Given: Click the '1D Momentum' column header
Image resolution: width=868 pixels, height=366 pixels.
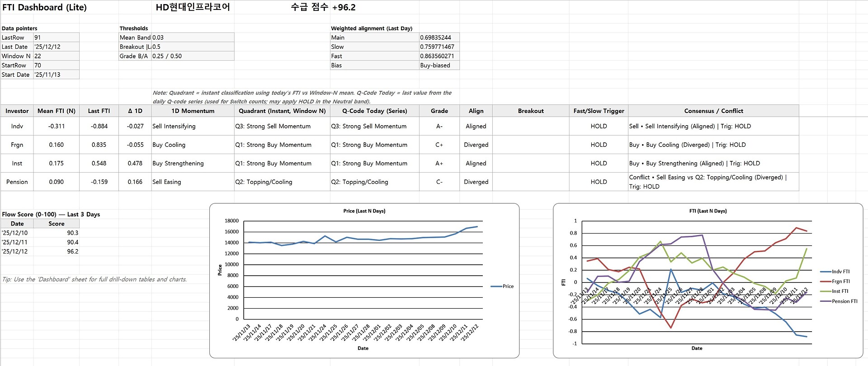Looking at the screenshot, I should tap(193, 111).
